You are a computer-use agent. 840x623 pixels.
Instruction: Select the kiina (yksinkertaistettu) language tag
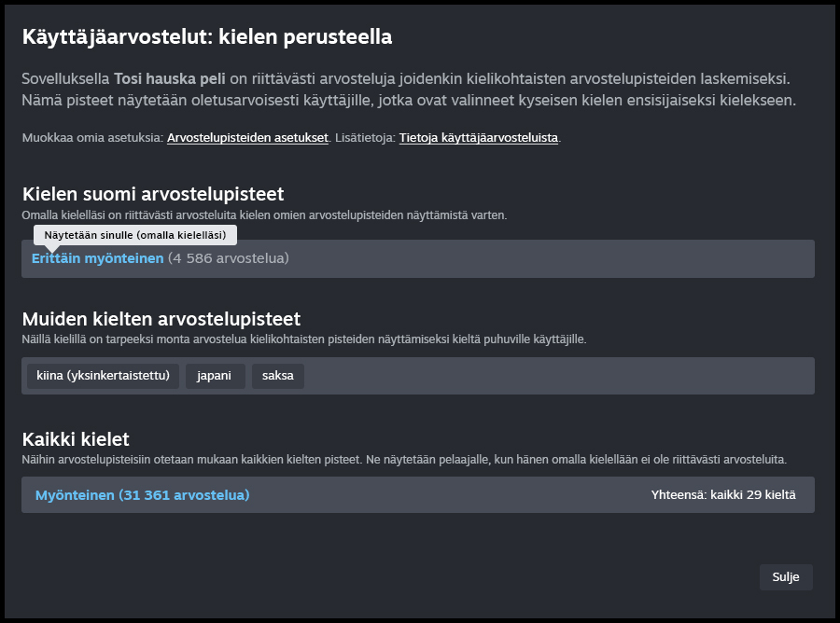(103, 376)
